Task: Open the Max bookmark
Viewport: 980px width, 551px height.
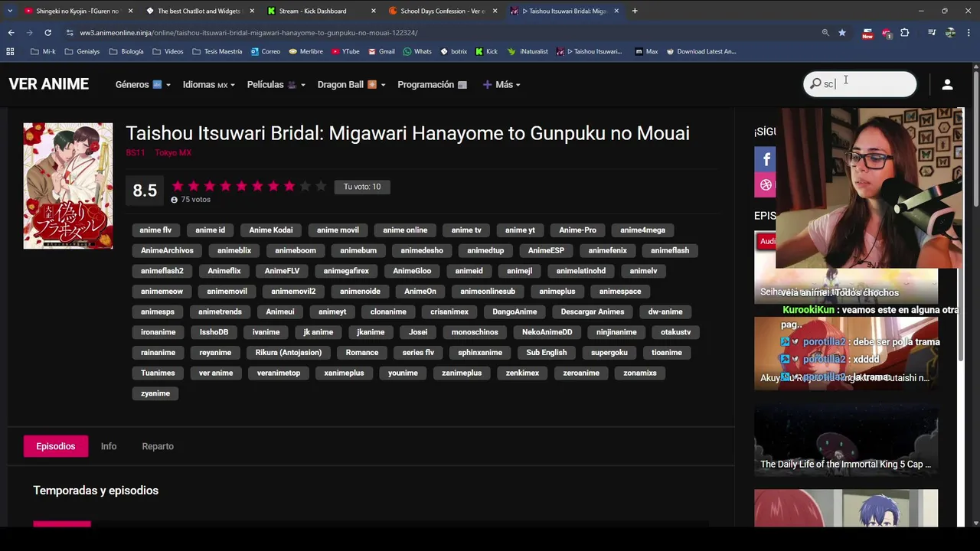Action: 646,51
